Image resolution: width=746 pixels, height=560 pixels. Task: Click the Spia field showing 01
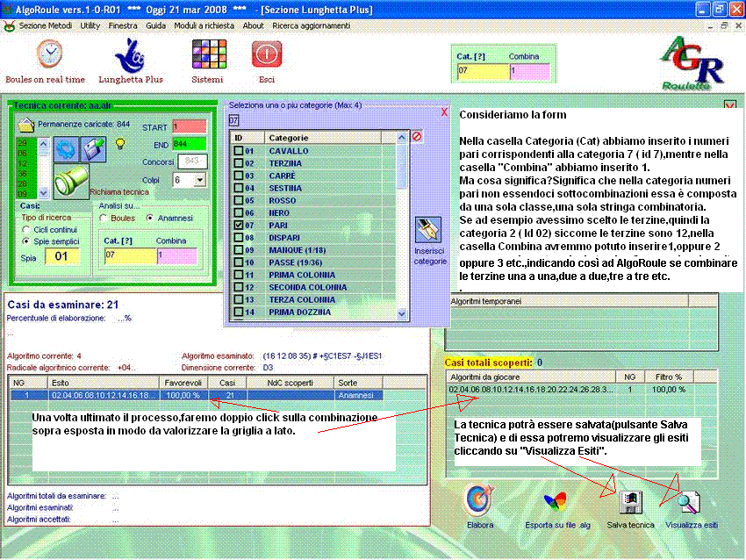coord(61,256)
